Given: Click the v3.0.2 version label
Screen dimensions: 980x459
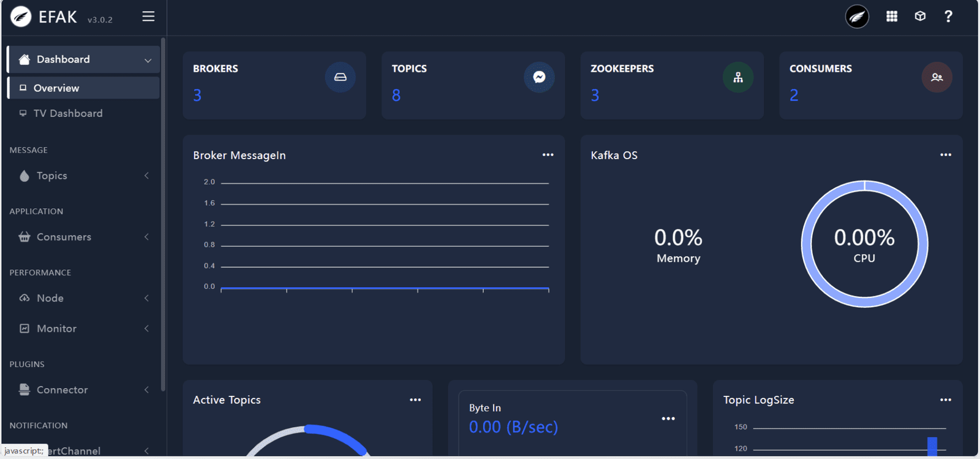Looking at the screenshot, I should coord(100,20).
